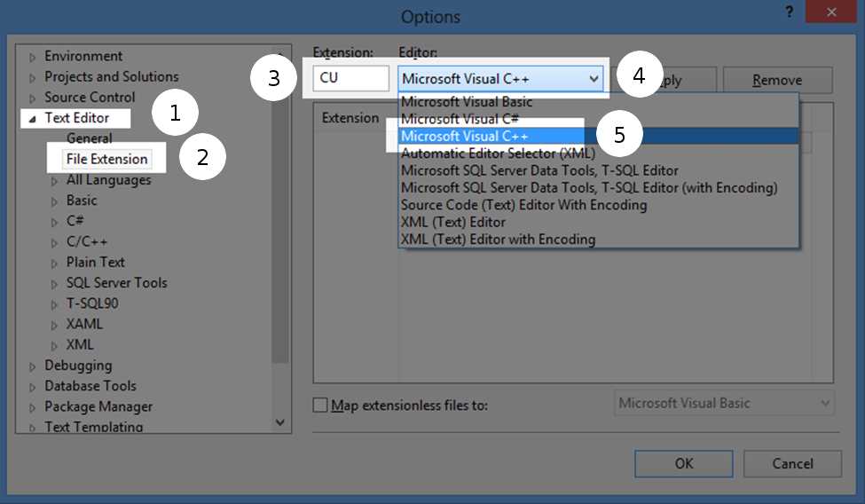Close the Options dialog window
Image resolution: width=865 pixels, height=504 pixels.
point(831,12)
